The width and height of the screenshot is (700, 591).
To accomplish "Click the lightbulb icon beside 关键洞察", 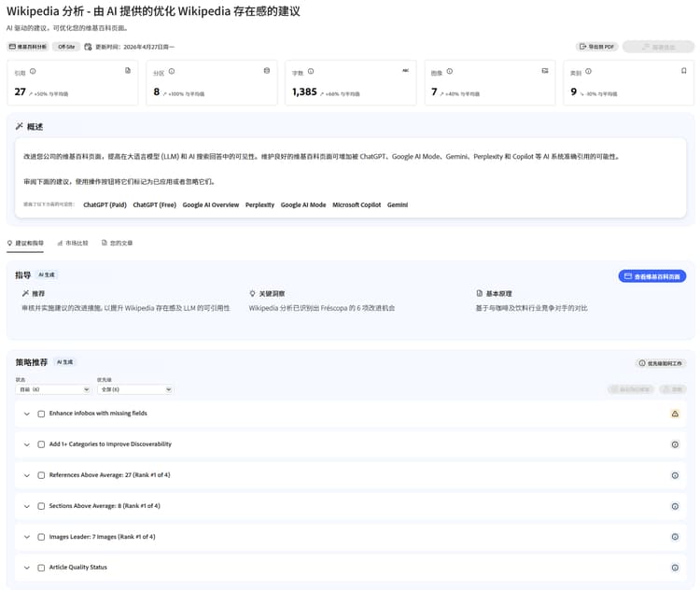I will pyautogui.click(x=252, y=293).
